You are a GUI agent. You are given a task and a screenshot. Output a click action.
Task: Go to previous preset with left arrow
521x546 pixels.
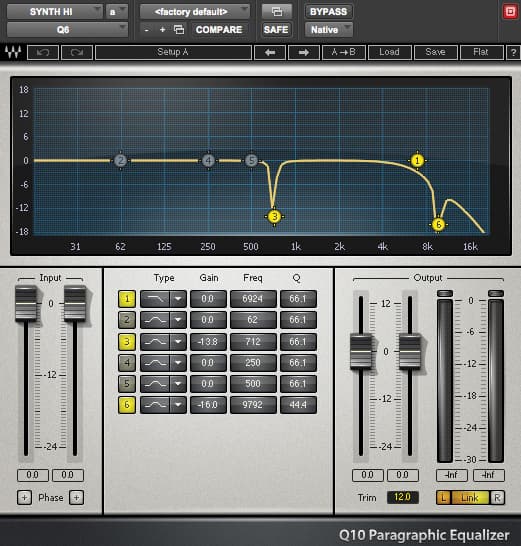[x=270, y=53]
